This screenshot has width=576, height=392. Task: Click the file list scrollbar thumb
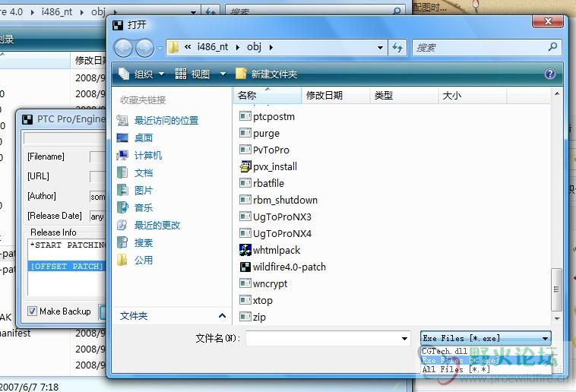click(x=556, y=289)
